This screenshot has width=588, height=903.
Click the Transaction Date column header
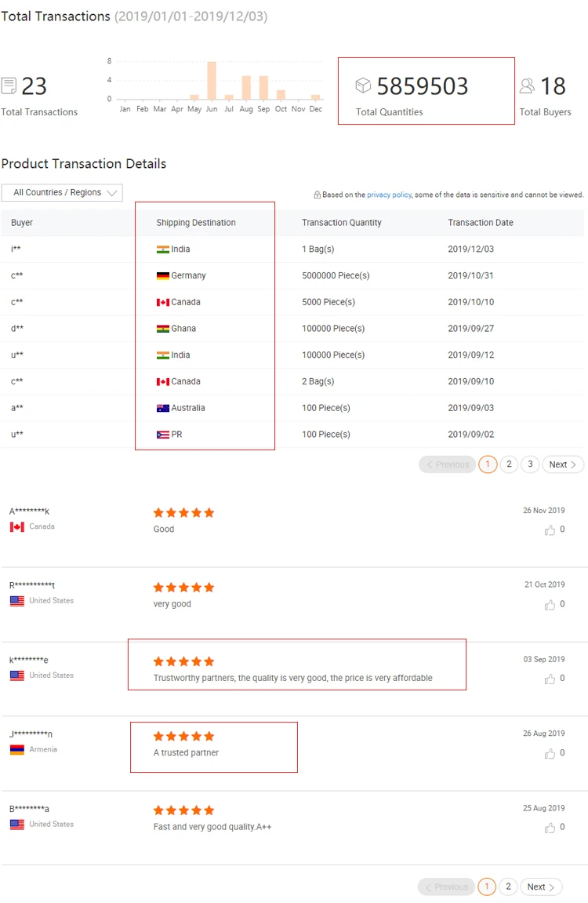(x=481, y=223)
